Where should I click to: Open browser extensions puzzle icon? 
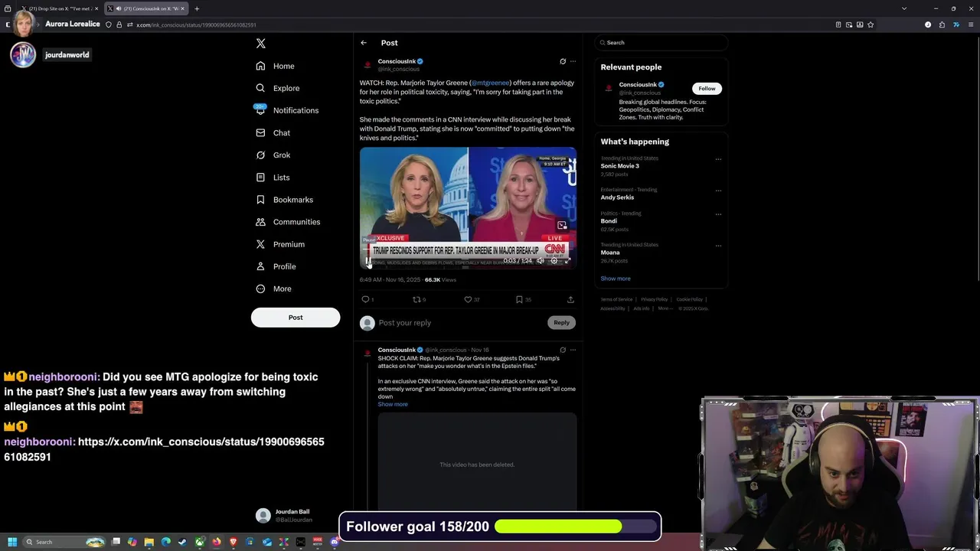click(942, 24)
